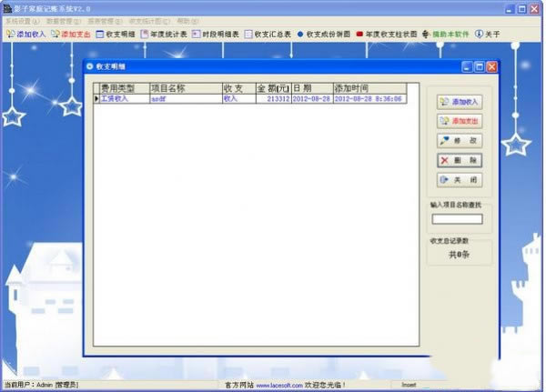Show the 收支成份饼图 pie chart
Image resolution: width=546 pixels, height=392 pixels.
(x=323, y=35)
